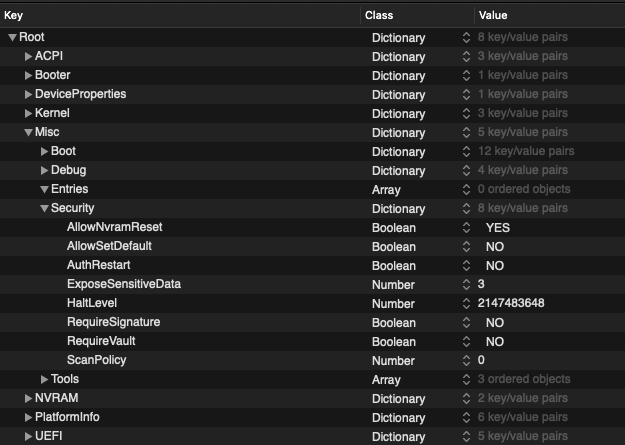Image resolution: width=625 pixels, height=445 pixels.
Task: Change AllowSetDefault boolean value stepper
Action: pyautogui.click(x=465, y=246)
